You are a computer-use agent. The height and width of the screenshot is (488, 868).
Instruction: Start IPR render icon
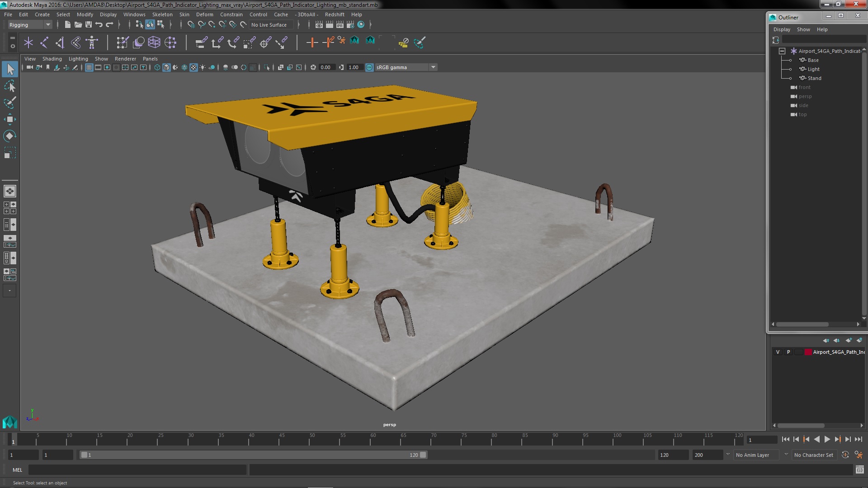[x=340, y=25]
